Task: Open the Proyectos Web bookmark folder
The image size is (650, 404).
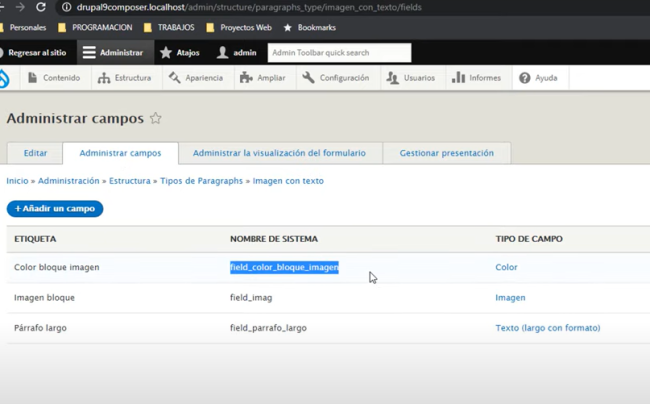Action: tap(239, 27)
